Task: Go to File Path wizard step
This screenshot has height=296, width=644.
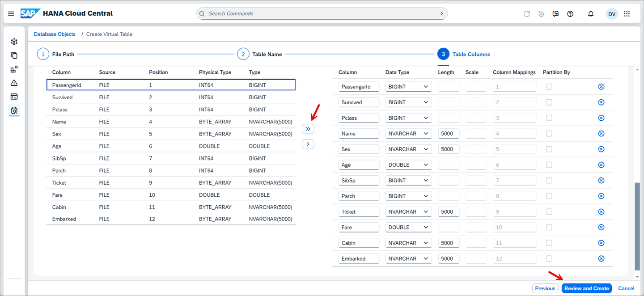Action: coord(55,54)
